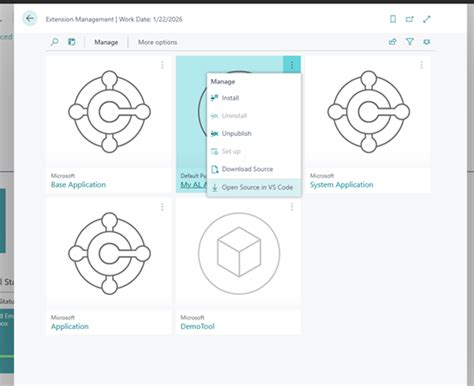This screenshot has width=474, height=386.
Task: Choose Install from context menu
Action: coord(254,98)
